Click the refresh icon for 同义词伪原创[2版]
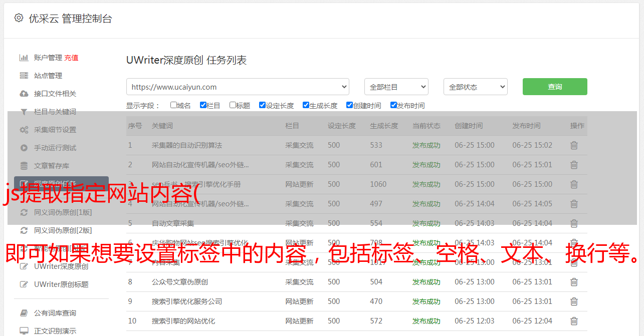 point(24,230)
